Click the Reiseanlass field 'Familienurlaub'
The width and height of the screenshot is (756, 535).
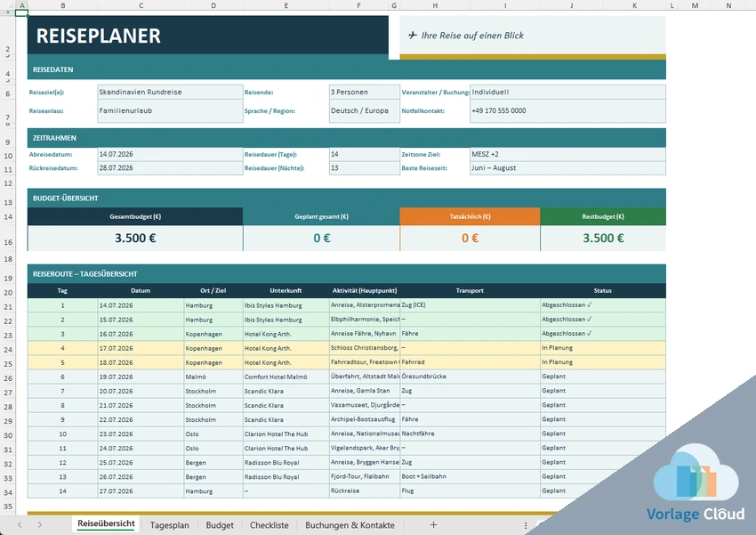(x=170, y=111)
